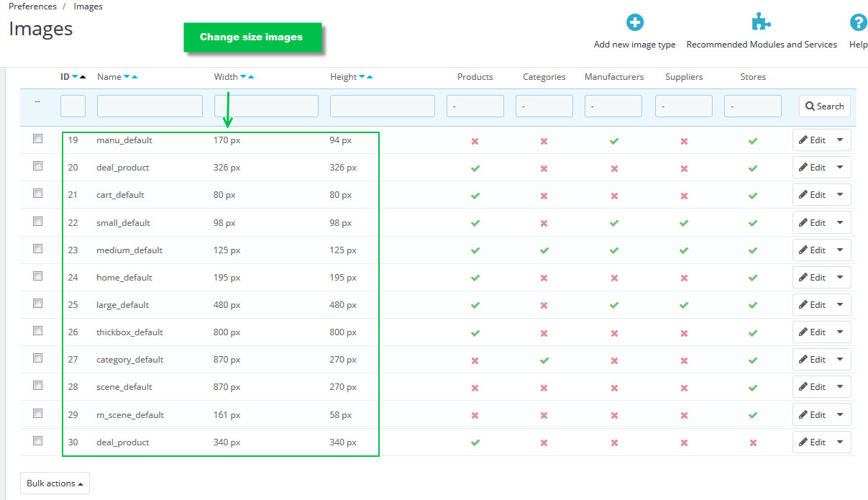Sort Width column ascending arrow

click(x=251, y=77)
